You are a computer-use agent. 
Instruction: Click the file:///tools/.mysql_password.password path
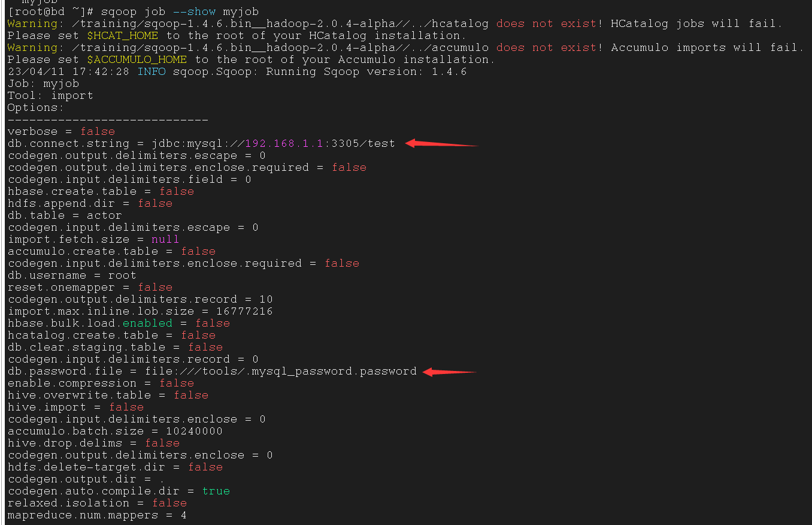click(281, 372)
